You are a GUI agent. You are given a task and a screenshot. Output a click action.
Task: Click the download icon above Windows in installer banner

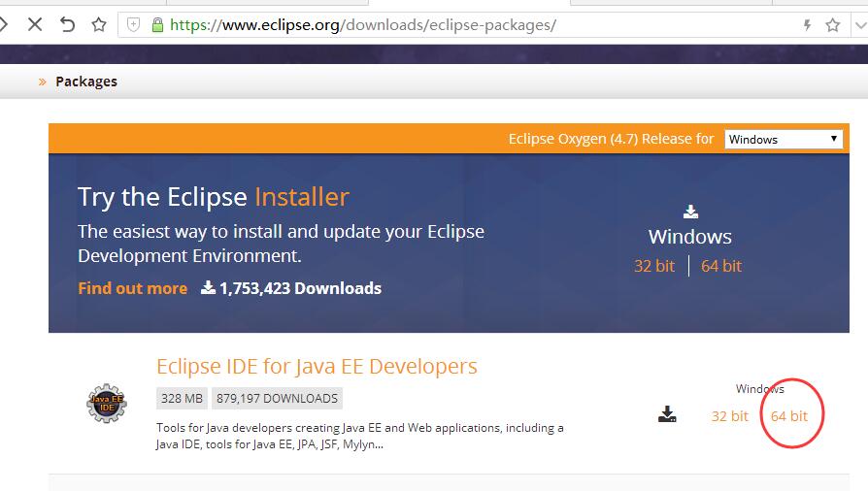click(690, 212)
